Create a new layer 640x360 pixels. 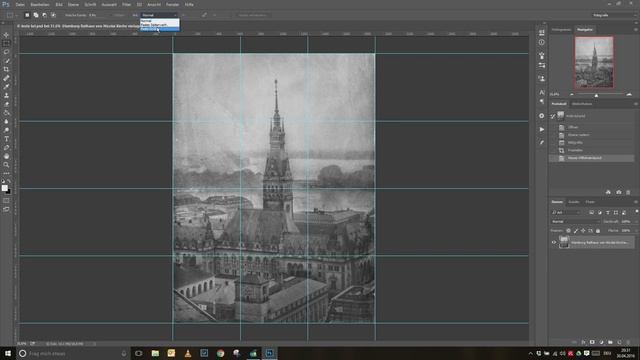point(619,342)
